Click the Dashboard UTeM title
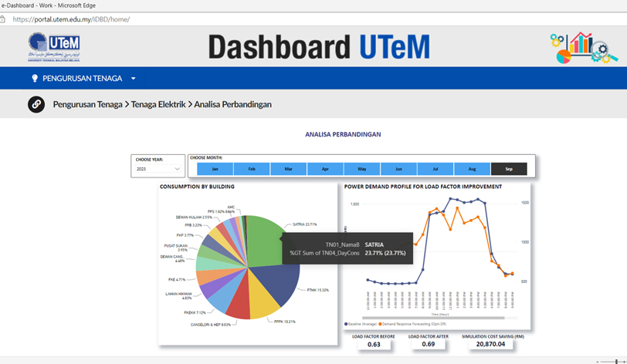This screenshot has height=364, width=627. 318,47
